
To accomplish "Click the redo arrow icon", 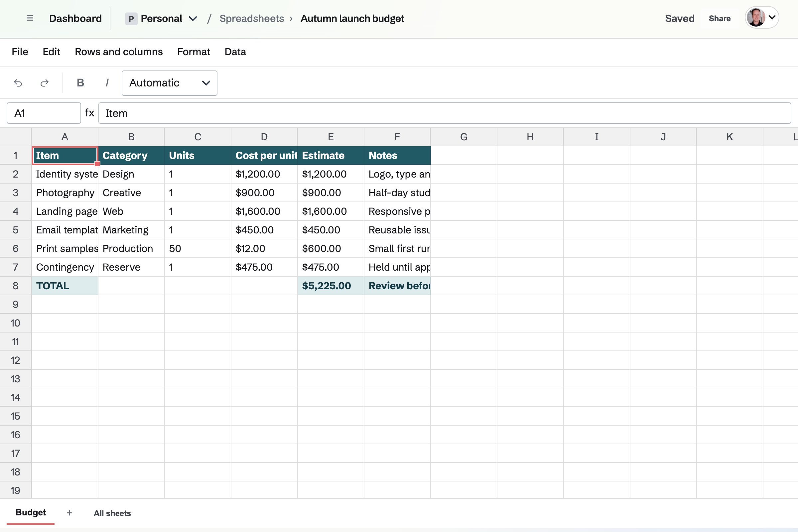I will tap(45, 83).
